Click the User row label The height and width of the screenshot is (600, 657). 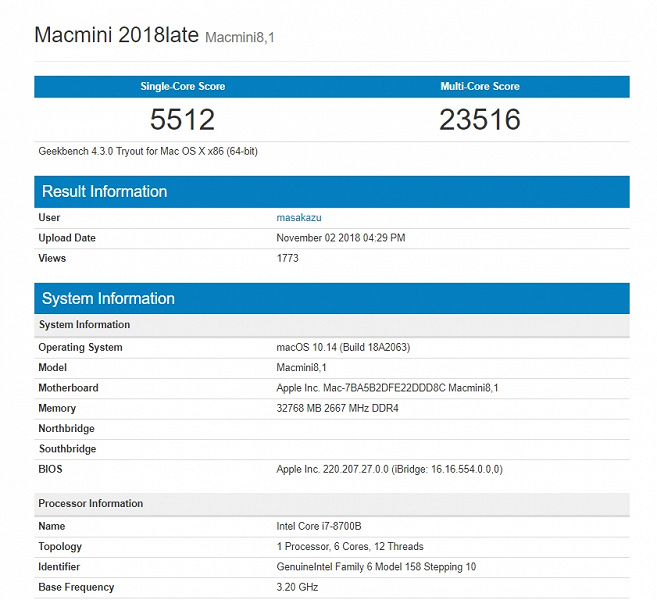(49, 217)
